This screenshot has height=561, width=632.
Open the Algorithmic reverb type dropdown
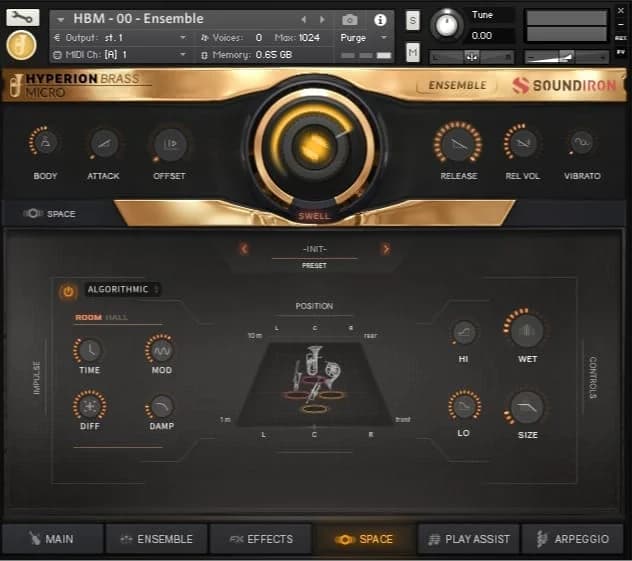123,290
